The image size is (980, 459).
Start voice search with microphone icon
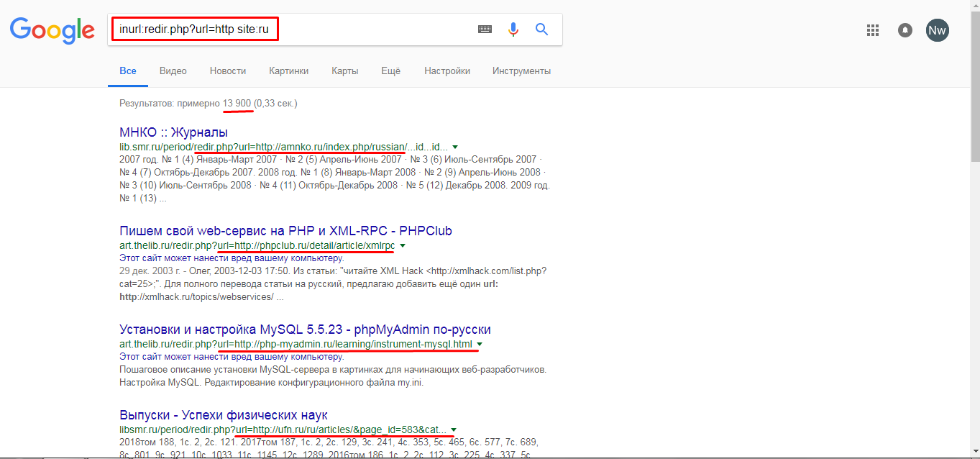[513, 29]
